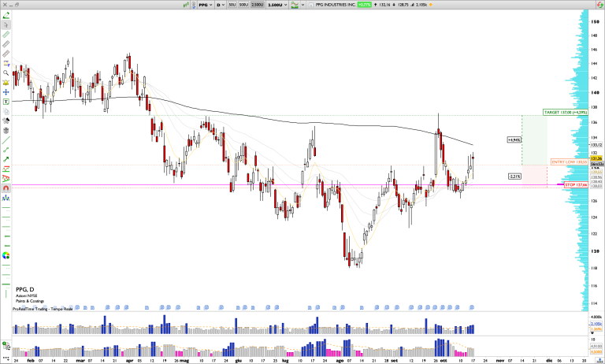Click the PPG INDUSTRIES INC title
Image resolution: width=605 pixels, height=364 pixels.
(334, 5)
